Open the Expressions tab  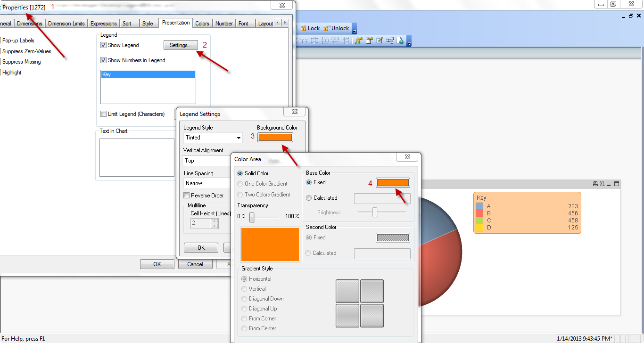tap(104, 24)
